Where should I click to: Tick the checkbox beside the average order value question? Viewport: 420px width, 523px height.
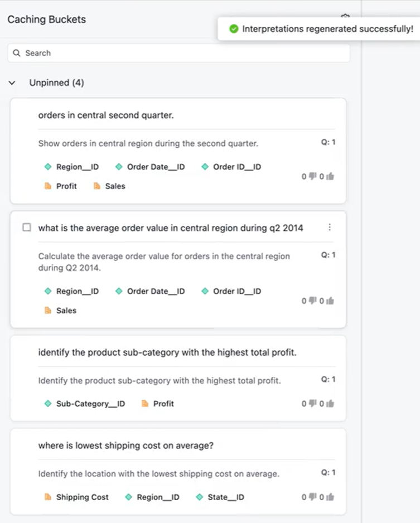tap(26, 227)
